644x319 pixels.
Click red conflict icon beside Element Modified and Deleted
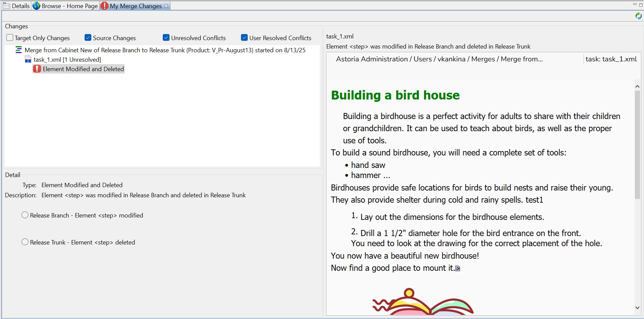coord(37,69)
